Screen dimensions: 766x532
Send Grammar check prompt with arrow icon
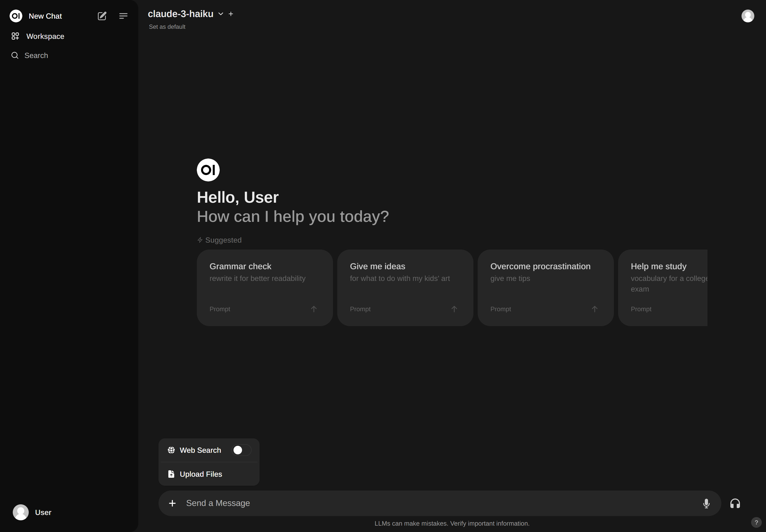[314, 309]
